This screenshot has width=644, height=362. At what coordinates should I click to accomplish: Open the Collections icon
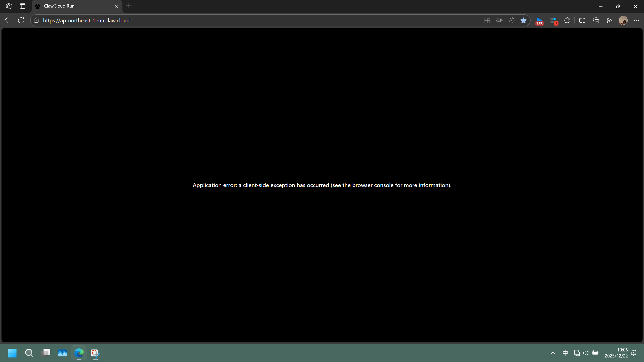point(596,20)
